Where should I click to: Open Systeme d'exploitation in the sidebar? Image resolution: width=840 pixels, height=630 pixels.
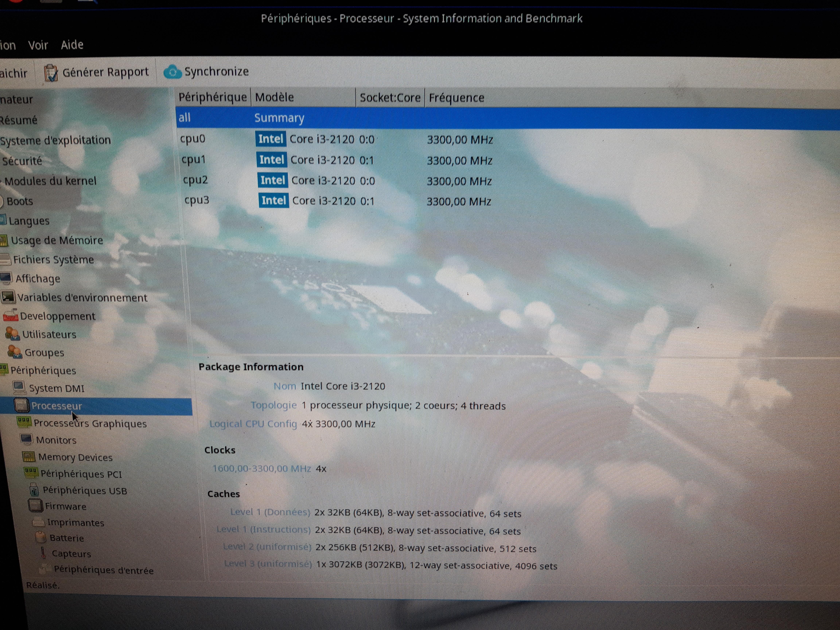(x=55, y=141)
